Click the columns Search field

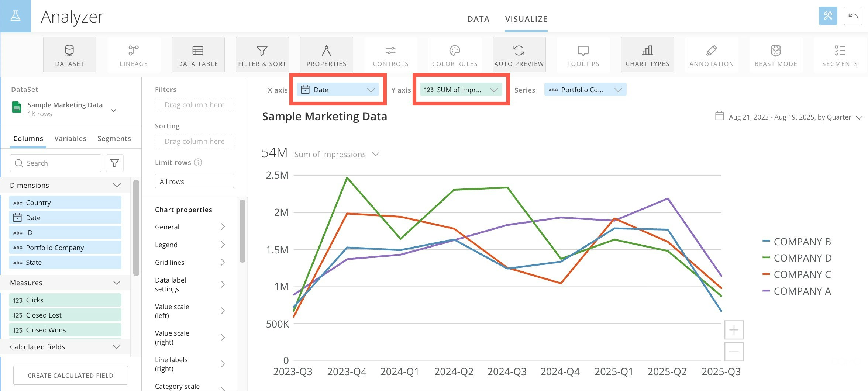pos(56,163)
